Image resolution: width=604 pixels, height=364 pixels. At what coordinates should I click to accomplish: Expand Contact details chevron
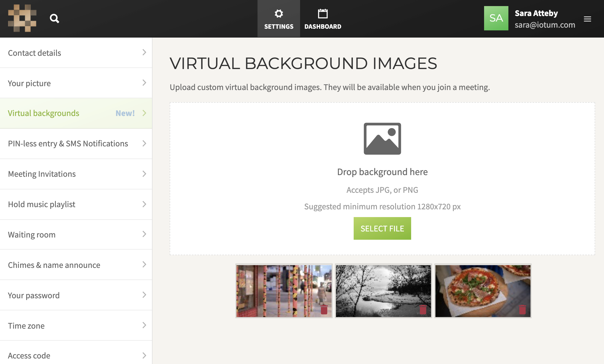(144, 52)
